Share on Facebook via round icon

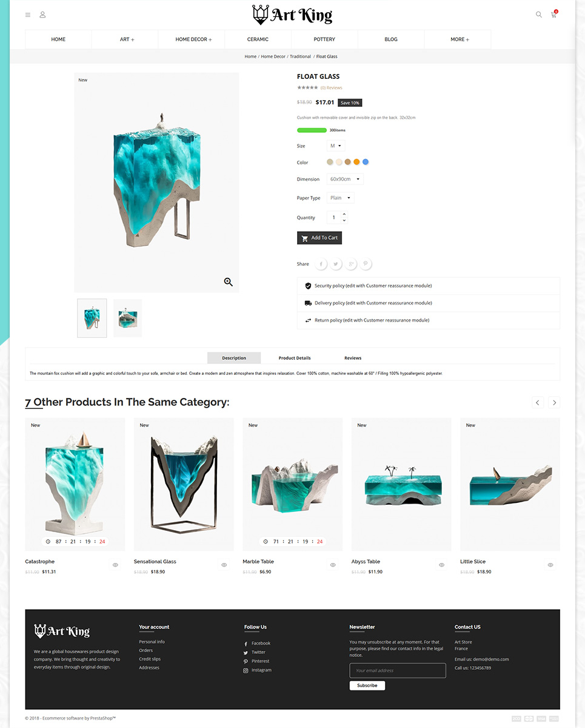coord(321,264)
